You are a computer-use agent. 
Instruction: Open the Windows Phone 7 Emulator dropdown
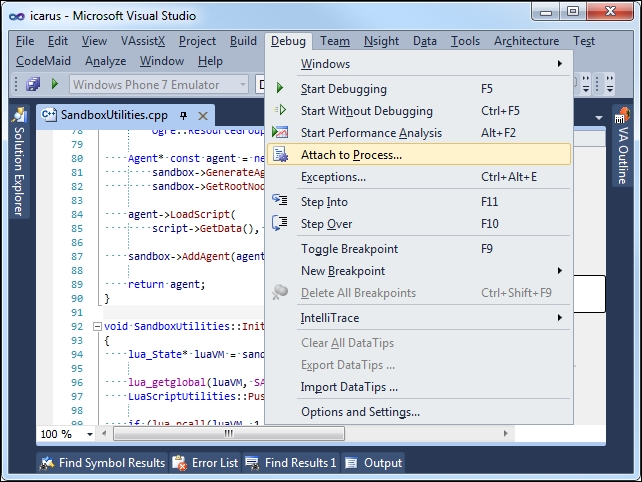[x=242, y=85]
